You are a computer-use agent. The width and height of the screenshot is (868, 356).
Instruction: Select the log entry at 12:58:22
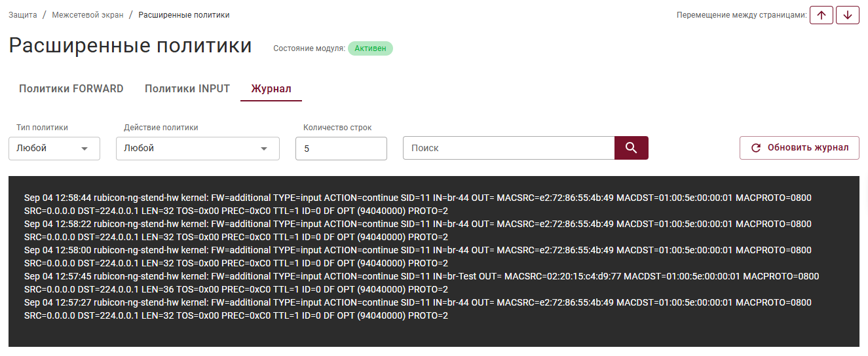pos(418,230)
